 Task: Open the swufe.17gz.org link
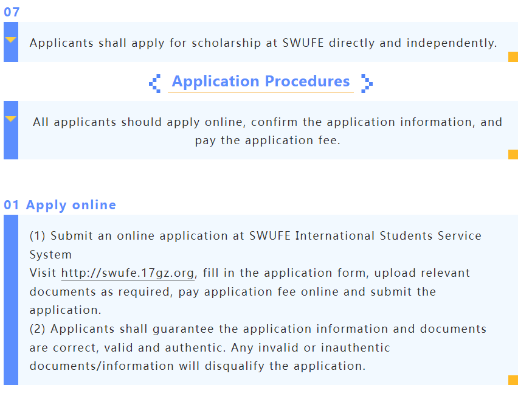[x=128, y=273]
